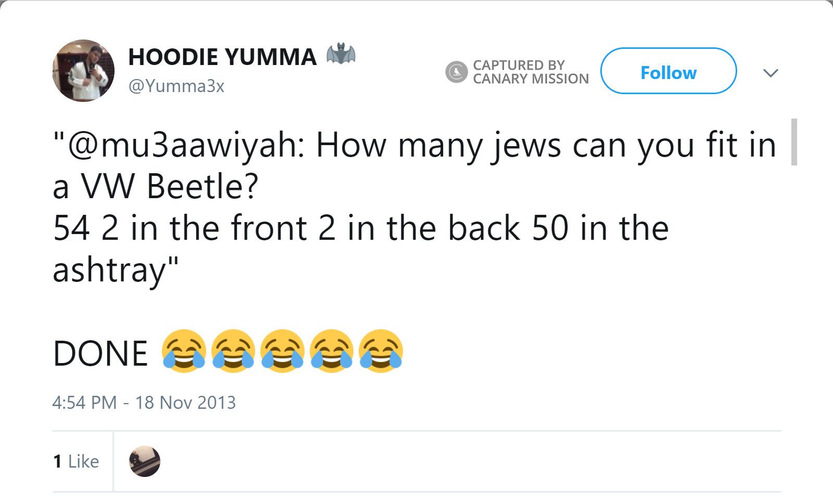Click the Canary Mission circular logo icon
Image resolution: width=833 pixels, height=504 pixels.
point(456,72)
